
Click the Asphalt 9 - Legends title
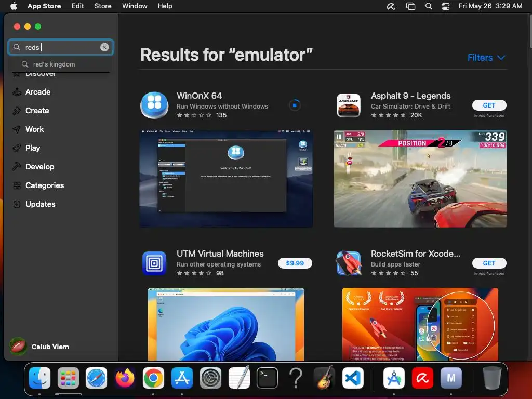pyautogui.click(x=411, y=96)
